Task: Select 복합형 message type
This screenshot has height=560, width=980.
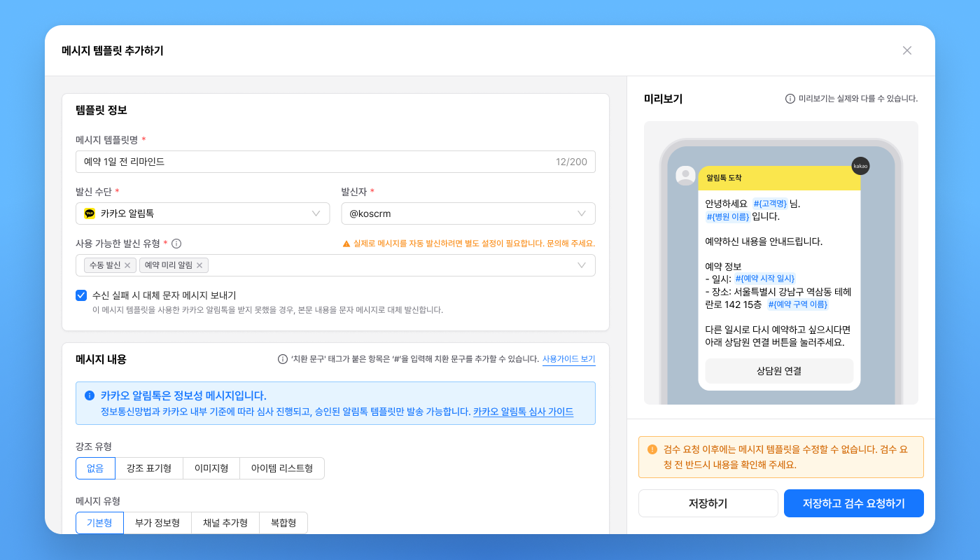Action: tap(283, 523)
